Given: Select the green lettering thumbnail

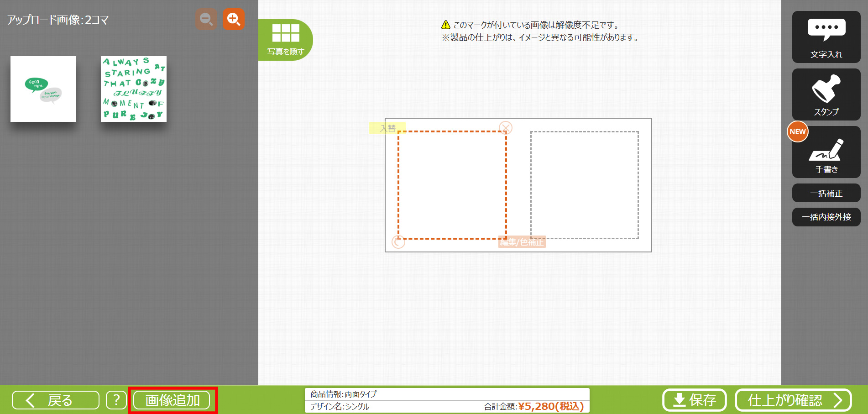Looking at the screenshot, I should [x=134, y=89].
